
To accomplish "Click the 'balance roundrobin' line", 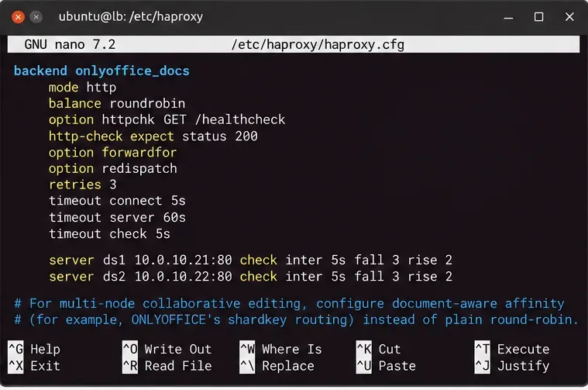I will 117,103.
